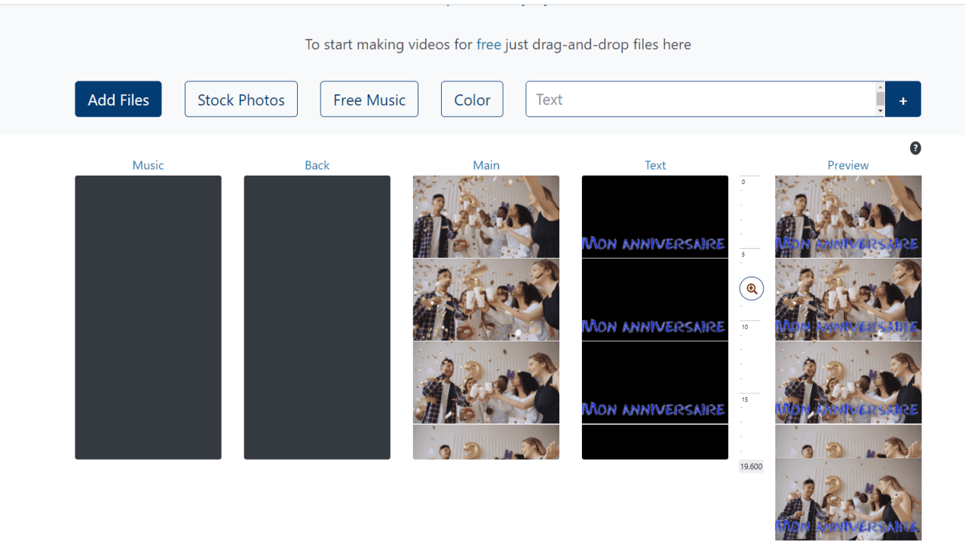
Task: Select the empty Music track panel
Action: pyautogui.click(x=148, y=317)
